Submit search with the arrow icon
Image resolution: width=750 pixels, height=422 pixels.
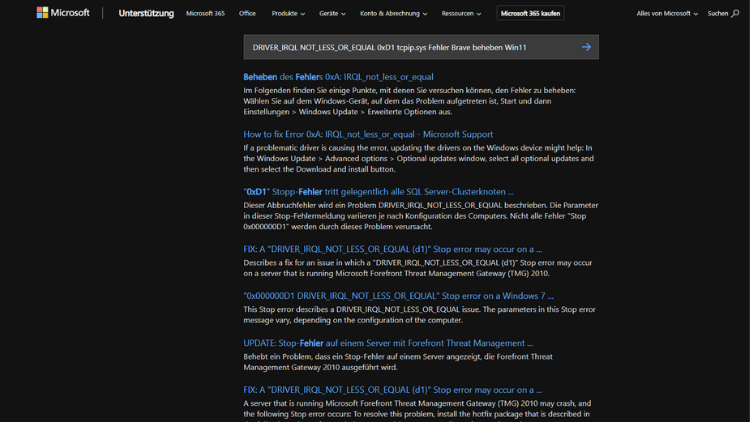(x=586, y=47)
